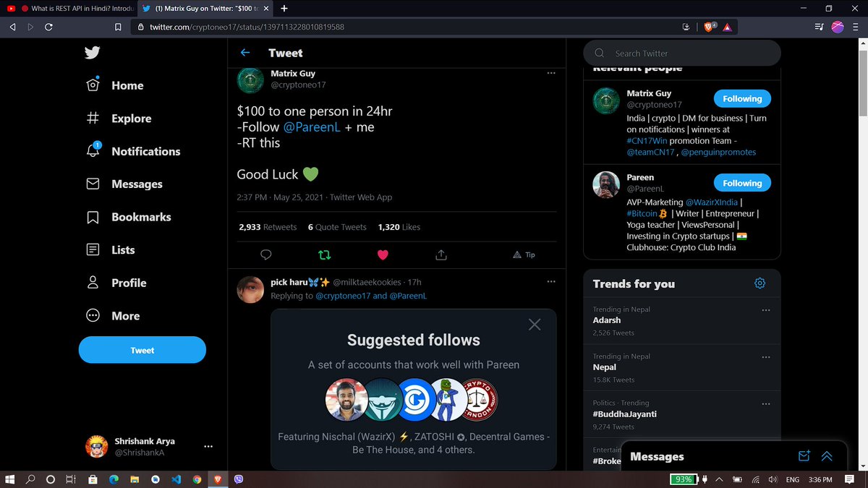Viewport: 868px width, 488px height.
Task: Open Matrix Guy profile avatar on tweet
Action: (x=250, y=80)
